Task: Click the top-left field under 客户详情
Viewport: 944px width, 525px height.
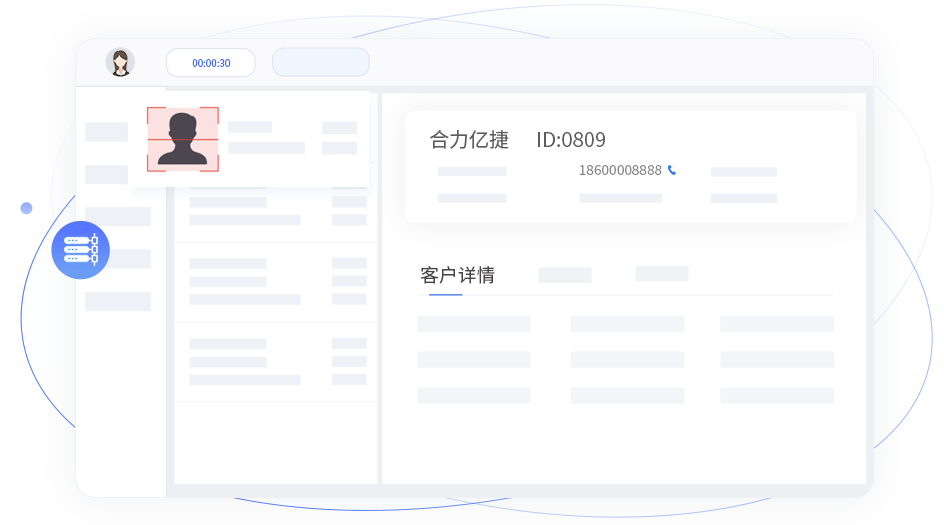Action: (473, 324)
